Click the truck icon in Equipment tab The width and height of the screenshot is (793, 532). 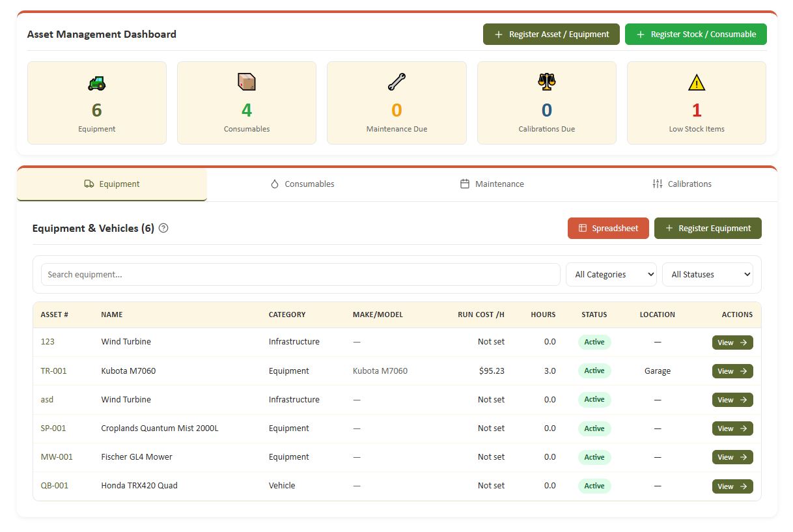pos(89,184)
